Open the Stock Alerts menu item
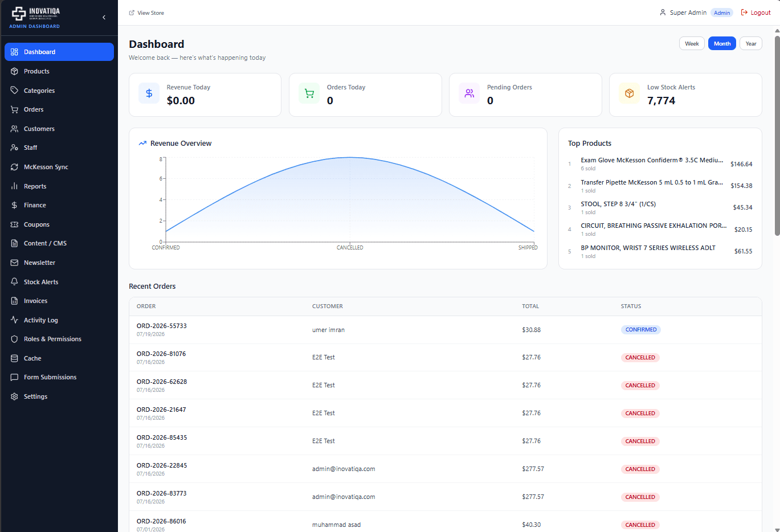This screenshot has height=532, width=780. pos(59,282)
